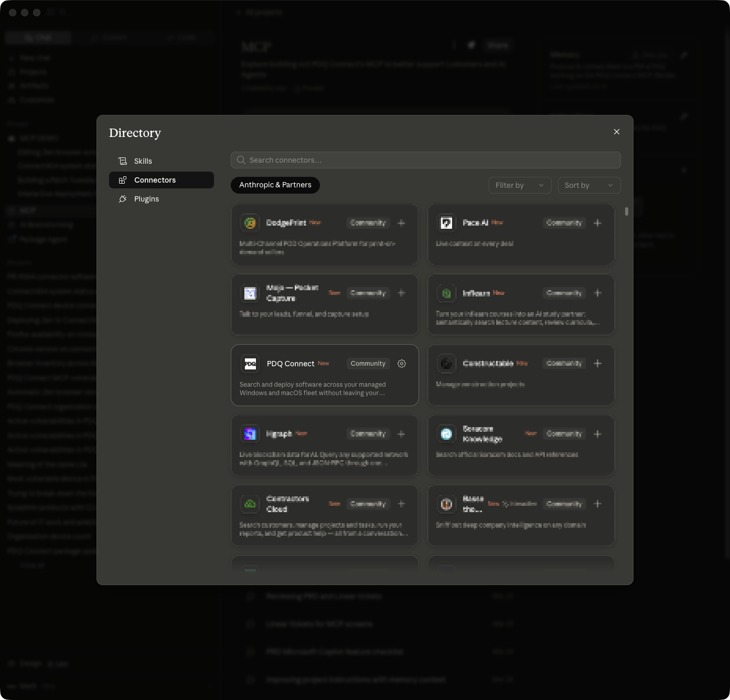Click the DodgePrint logo icon
Image resolution: width=730 pixels, height=700 pixels.
coord(250,223)
